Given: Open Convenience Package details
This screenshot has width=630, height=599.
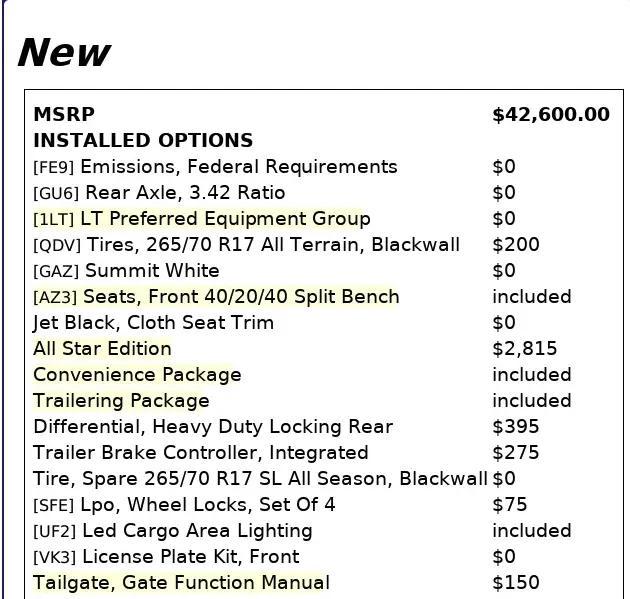Looking at the screenshot, I should (x=137, y=375).
